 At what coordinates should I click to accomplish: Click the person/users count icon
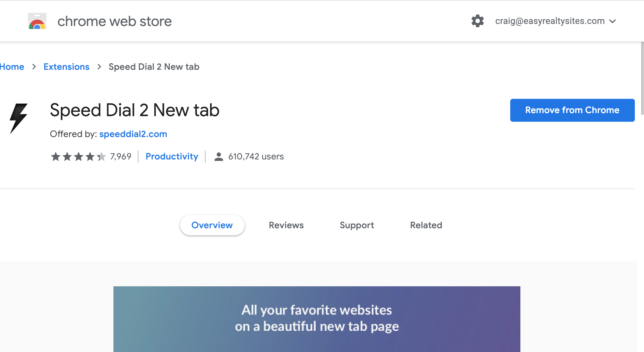[218, 156]
